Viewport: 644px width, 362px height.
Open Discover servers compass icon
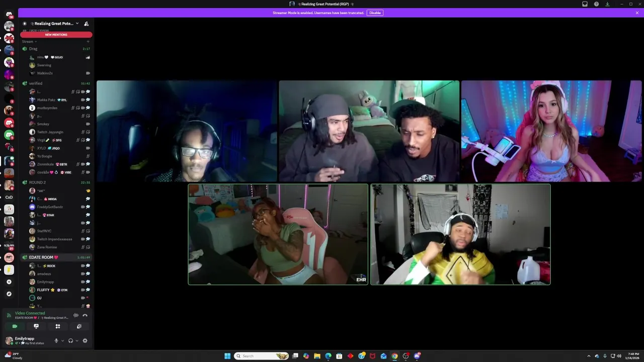(9, 294)
